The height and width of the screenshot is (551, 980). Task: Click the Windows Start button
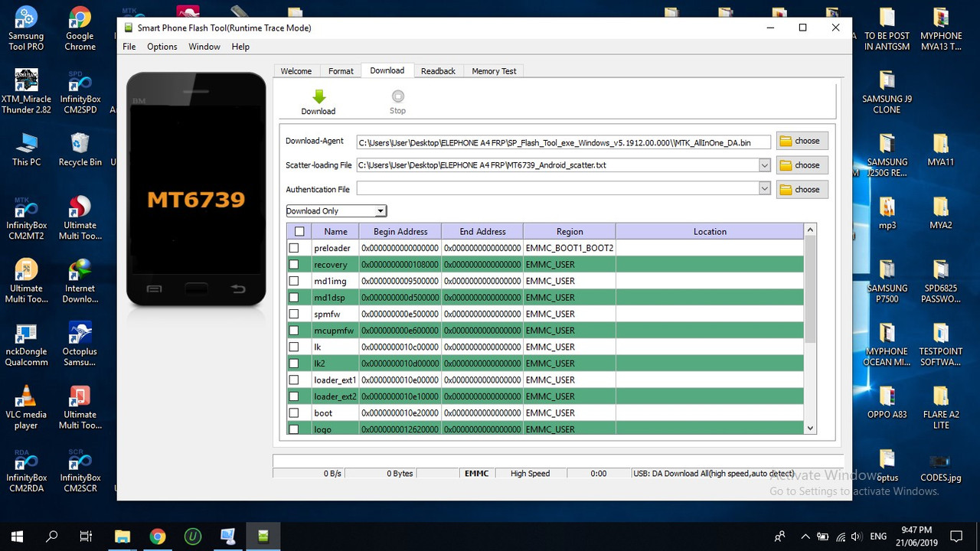coord(17,536)
